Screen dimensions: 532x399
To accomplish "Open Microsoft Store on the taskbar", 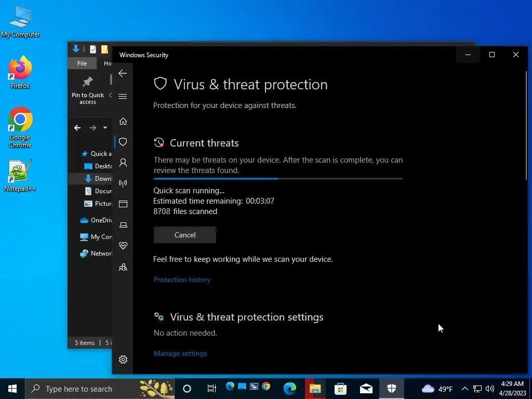I will tap(340, 389).
